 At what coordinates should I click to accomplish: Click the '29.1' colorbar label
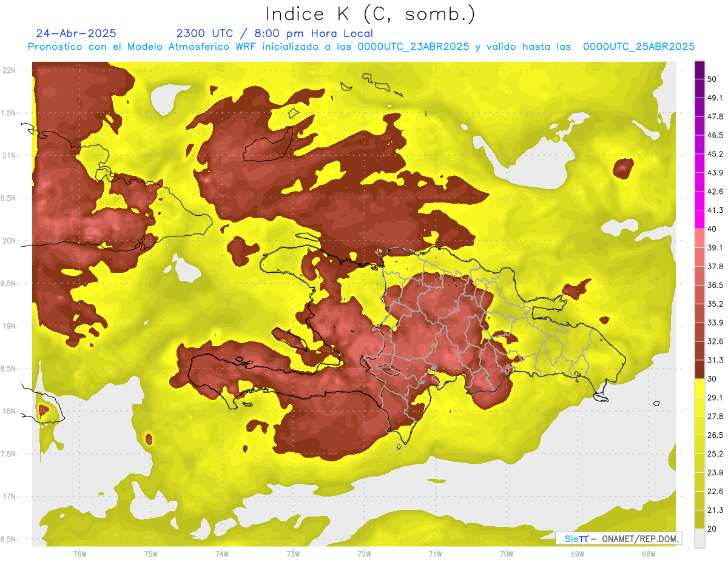pos(715,398)
